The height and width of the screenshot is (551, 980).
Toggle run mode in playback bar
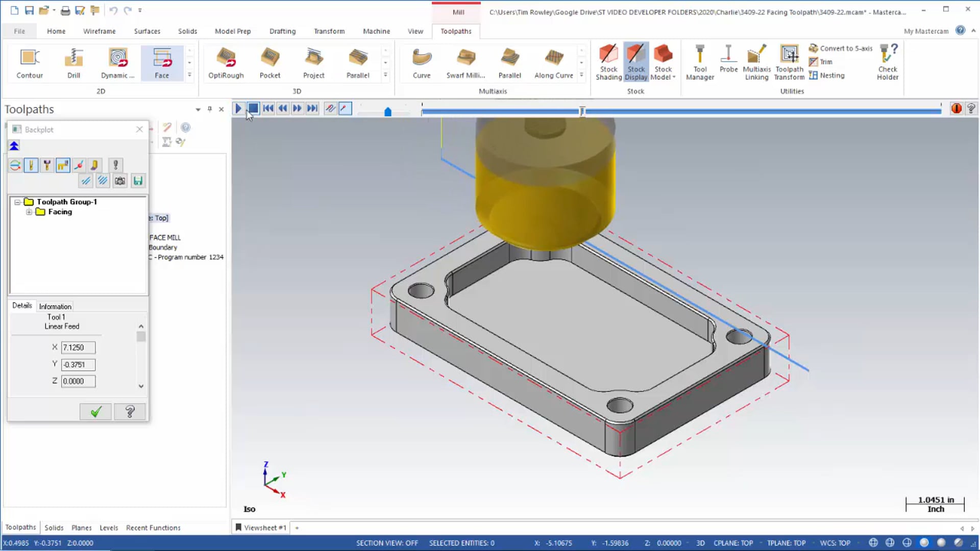[345, 108]
